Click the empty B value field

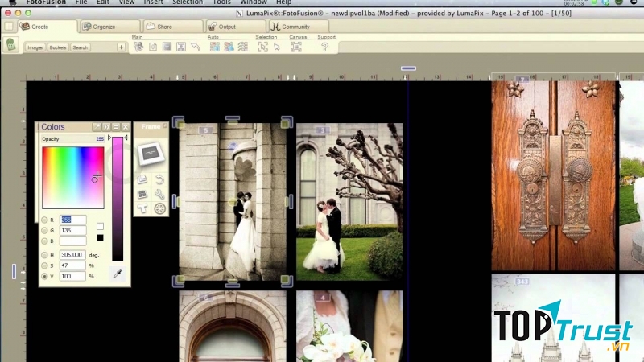(72, 241)
